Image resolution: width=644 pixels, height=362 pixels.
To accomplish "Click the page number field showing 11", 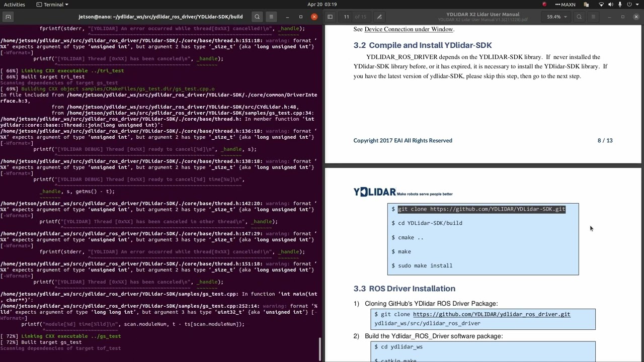I will 346,17.
